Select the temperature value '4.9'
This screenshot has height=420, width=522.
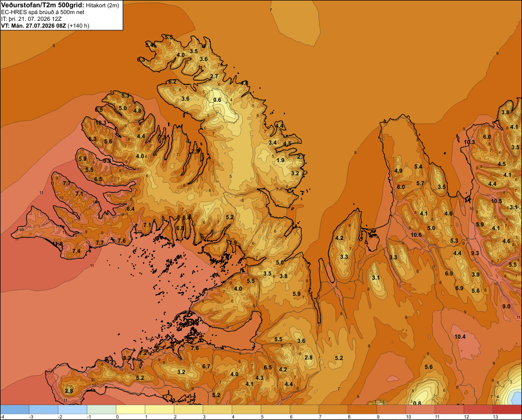[x=398, y=171]
